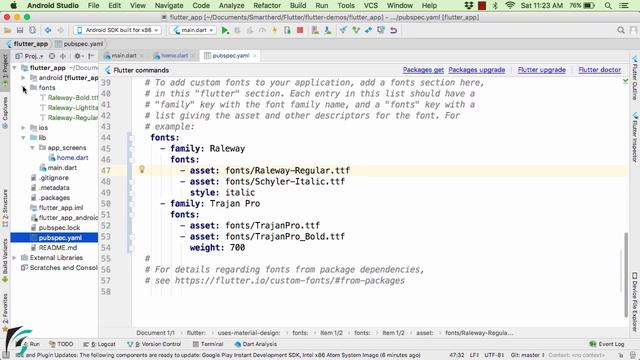The height and width of the screenshot is (360, 640).
Task: Open the Refactor menu
Action: point(267,6)
